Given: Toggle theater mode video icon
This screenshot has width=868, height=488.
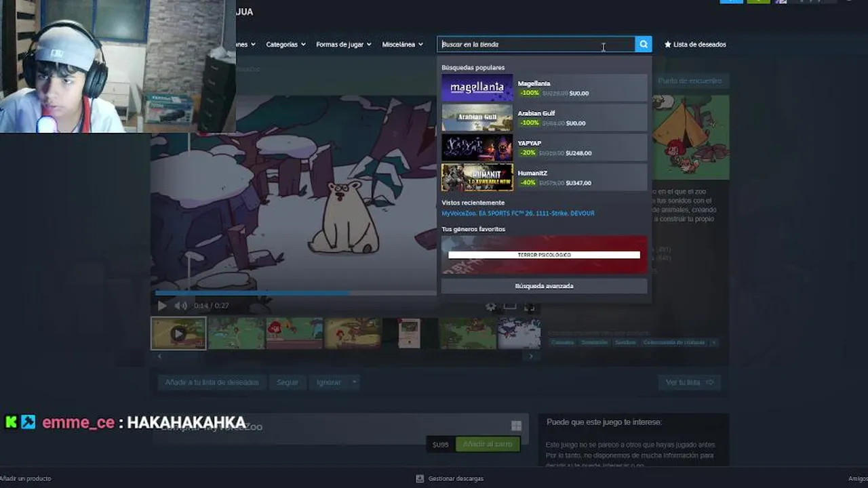Looking at the screenshot, I should click(x=510, y=306).
